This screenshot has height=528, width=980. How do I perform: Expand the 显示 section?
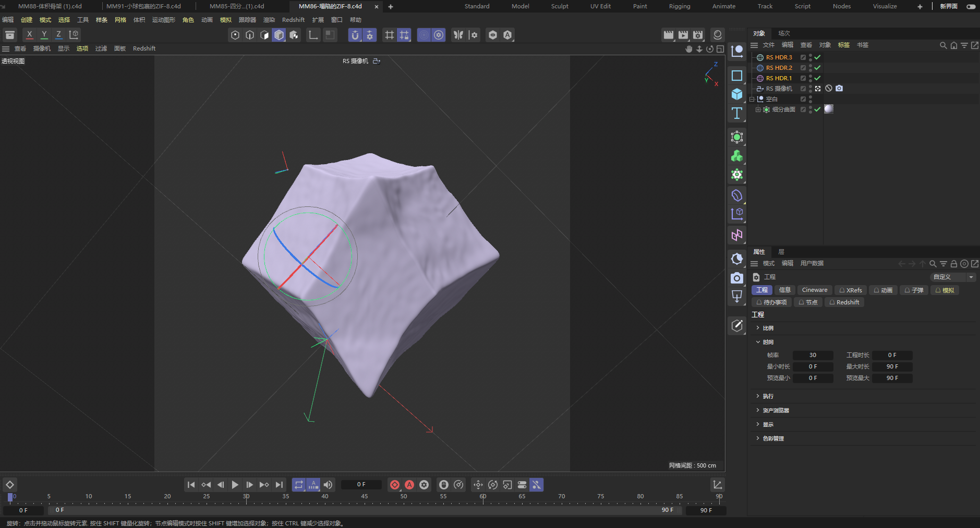point(758,424)
